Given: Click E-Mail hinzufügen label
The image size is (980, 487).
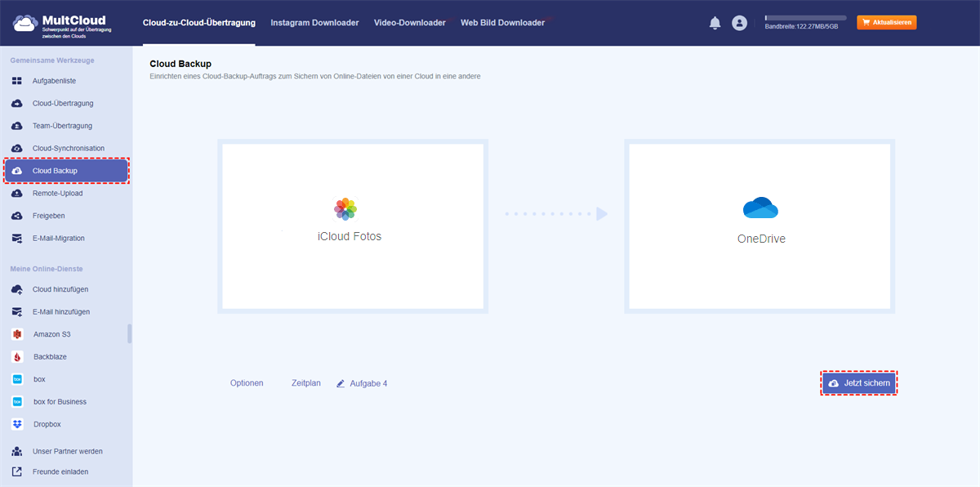Looking at the screenshot, I should pos(61,312).
